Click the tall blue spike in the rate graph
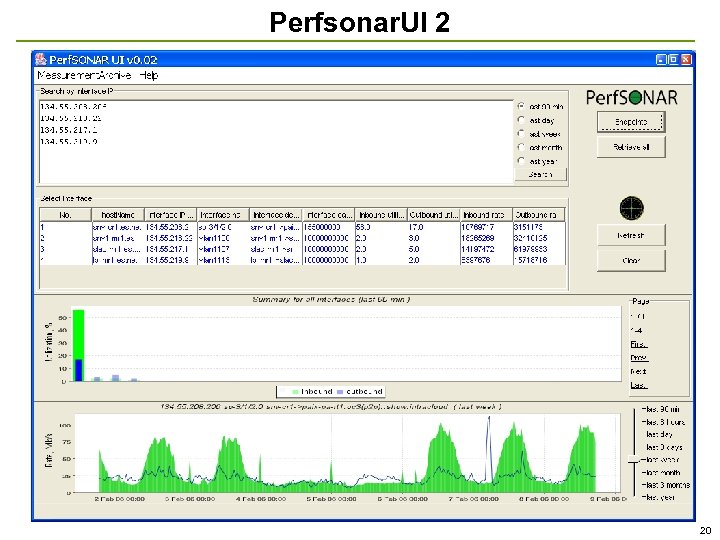The image size is (720, 540). coord(489,450)
